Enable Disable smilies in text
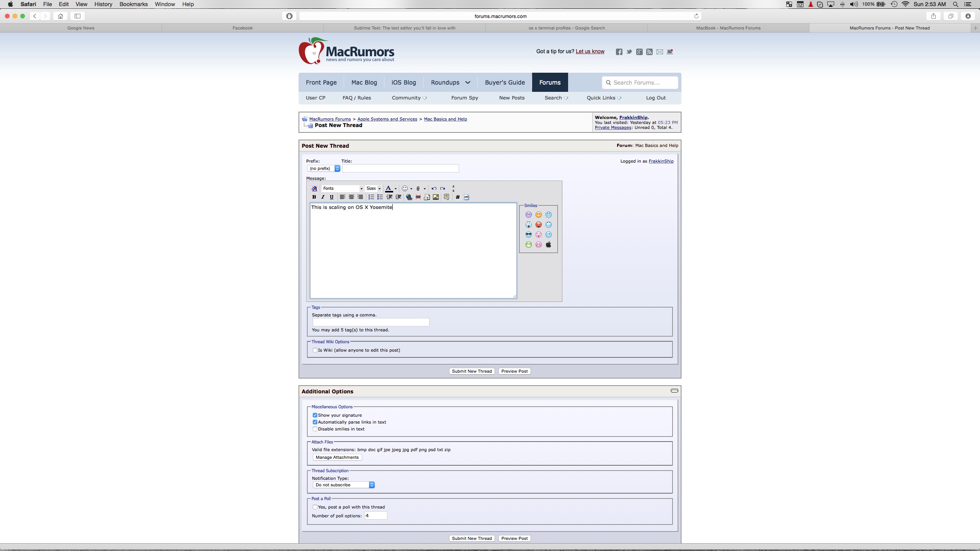 (x=315, y=429)
